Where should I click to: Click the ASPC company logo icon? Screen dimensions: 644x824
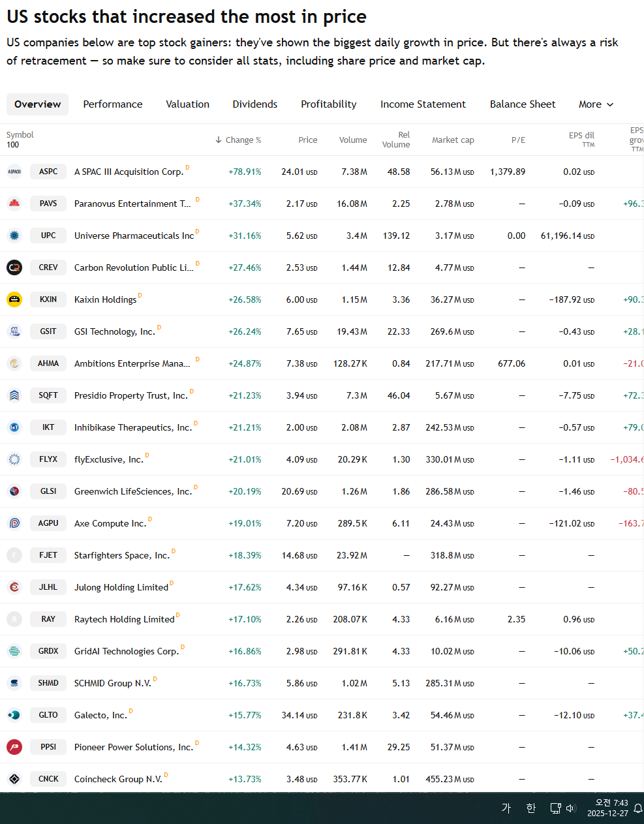click(14, 172)
